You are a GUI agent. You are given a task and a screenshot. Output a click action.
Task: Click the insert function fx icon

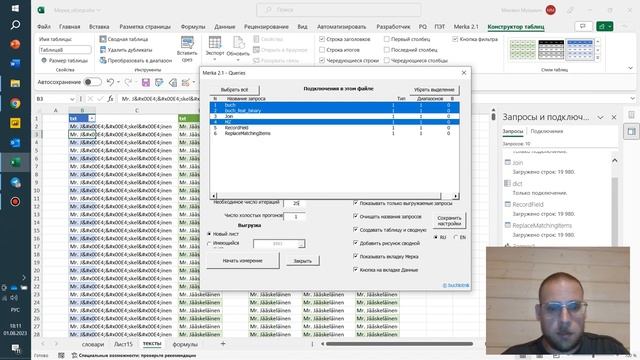coord(111,99)
